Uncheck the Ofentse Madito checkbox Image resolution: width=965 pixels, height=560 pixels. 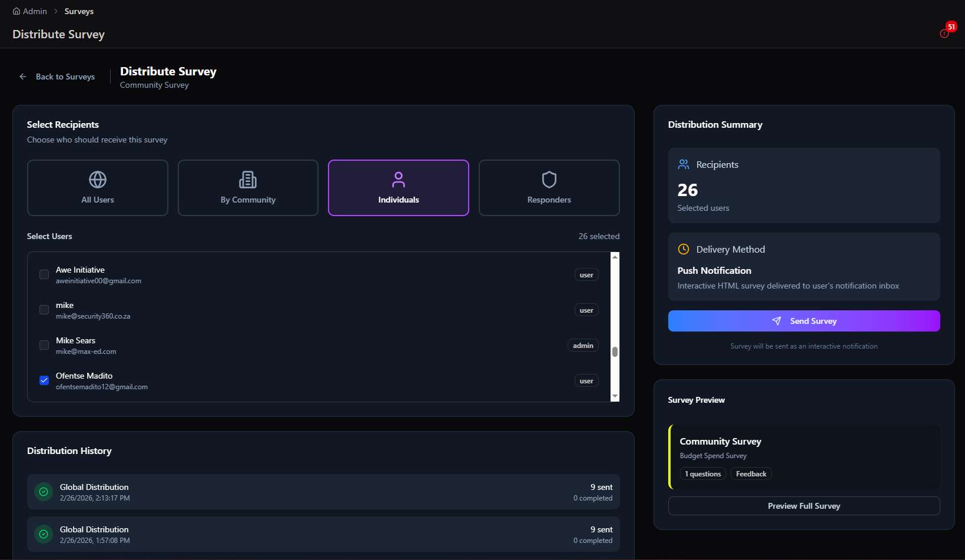click(x=44, y=380)
